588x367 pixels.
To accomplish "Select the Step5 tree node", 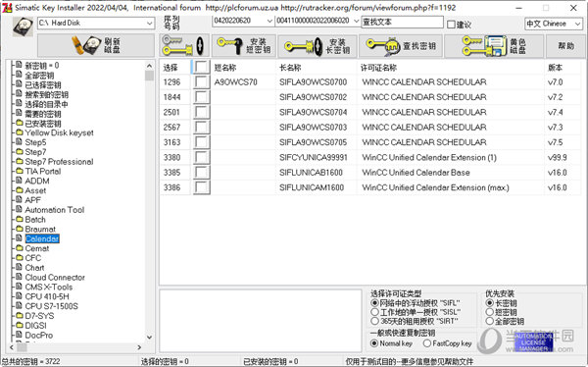I will [x=35, y=142].
